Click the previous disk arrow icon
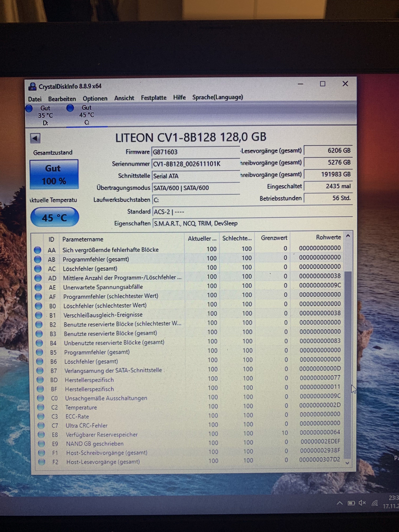Image resolution: width=399 pixels, height=532 pixels. [35, 138]
